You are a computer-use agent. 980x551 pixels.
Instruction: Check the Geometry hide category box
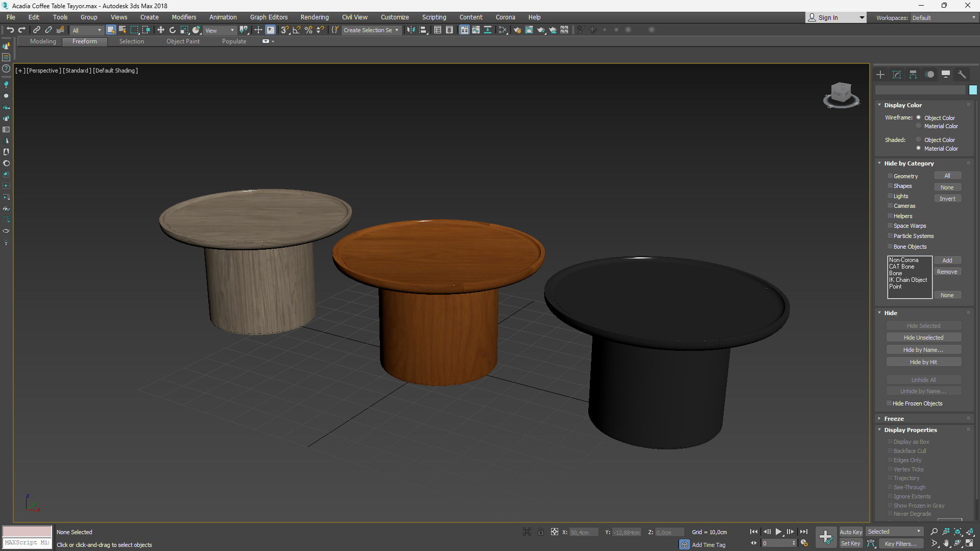pyautogui.click(x=890, y=176)
